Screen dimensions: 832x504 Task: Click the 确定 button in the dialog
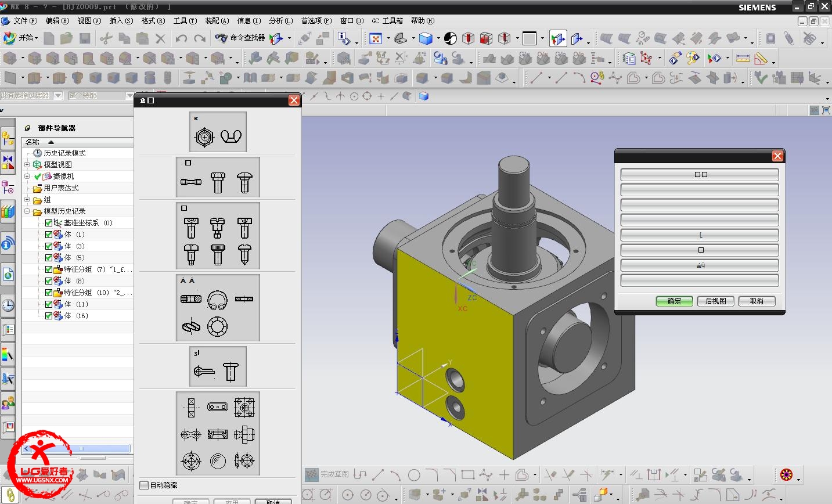tap(674, 301)
